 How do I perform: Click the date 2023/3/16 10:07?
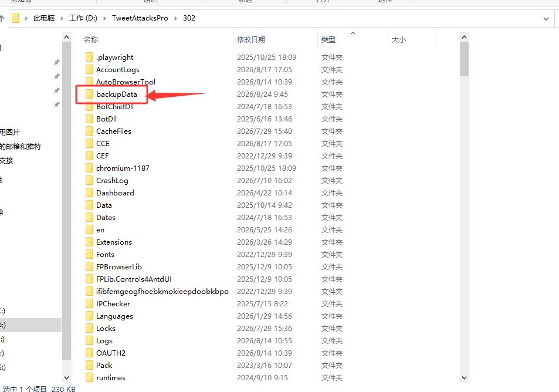click(x=264, y=365)
